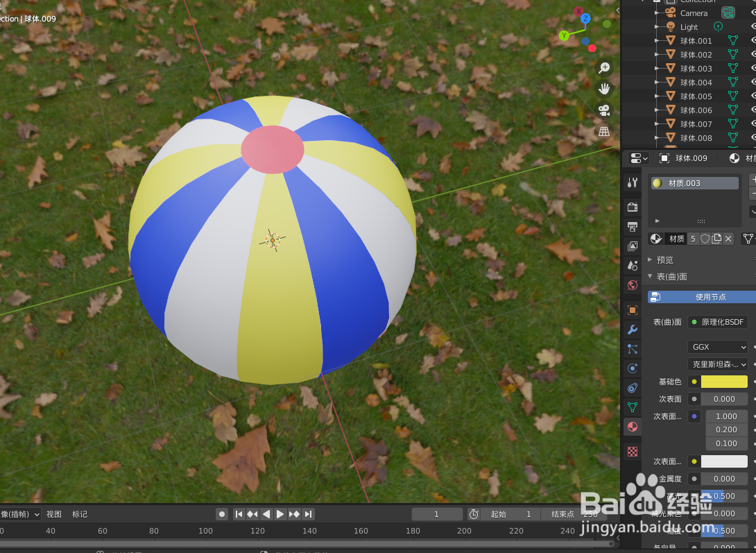The width and height of the screenshot is (756, 553).
Task: Open the GGX distribution dropdown
Action: click(x=717, y=346)
